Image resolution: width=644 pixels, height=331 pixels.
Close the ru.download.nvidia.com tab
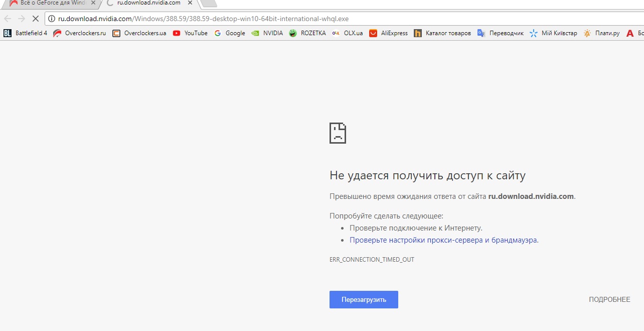pyautogui.click(x=190, y=3)
